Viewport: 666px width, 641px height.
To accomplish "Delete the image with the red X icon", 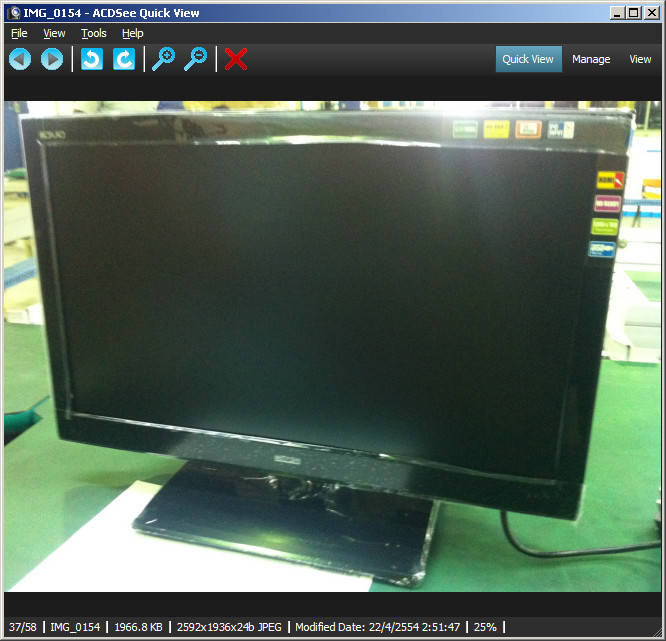I will [236, 59].
